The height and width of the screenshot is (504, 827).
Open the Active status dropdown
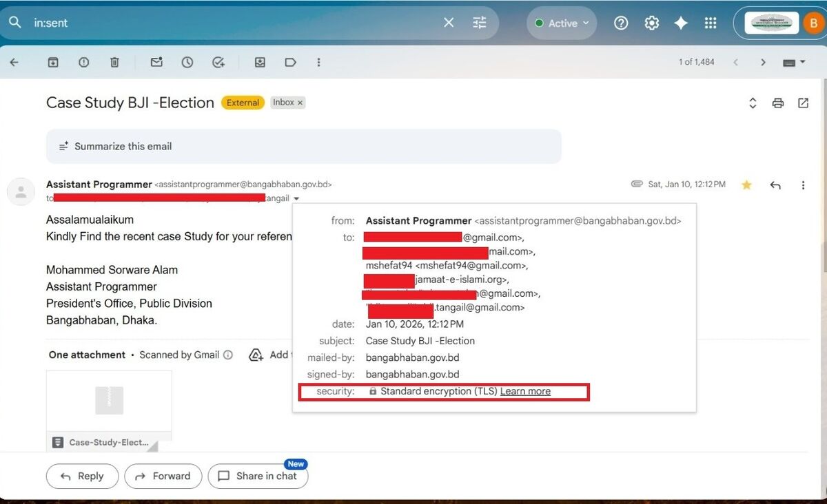562,23
